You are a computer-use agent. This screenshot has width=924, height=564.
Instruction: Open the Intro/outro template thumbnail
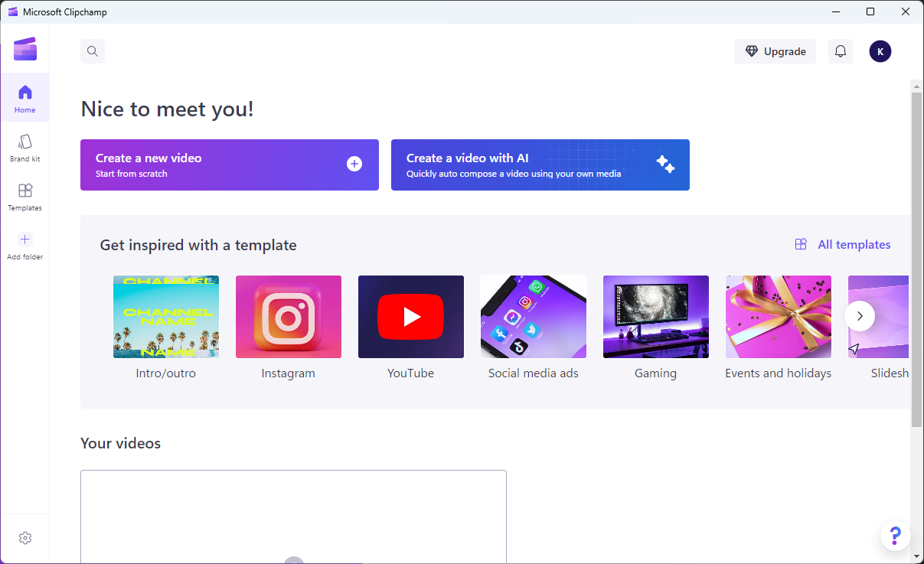pos(166,317)
